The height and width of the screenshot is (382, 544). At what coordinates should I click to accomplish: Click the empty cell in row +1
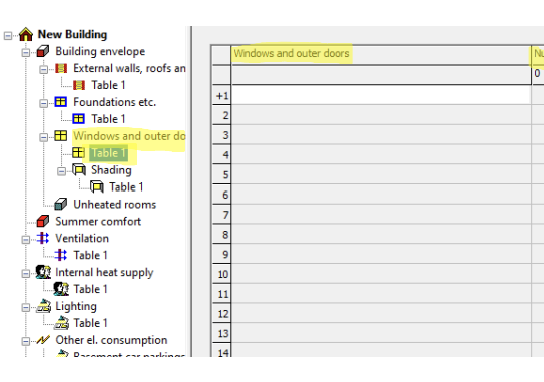tap(381, 95)
